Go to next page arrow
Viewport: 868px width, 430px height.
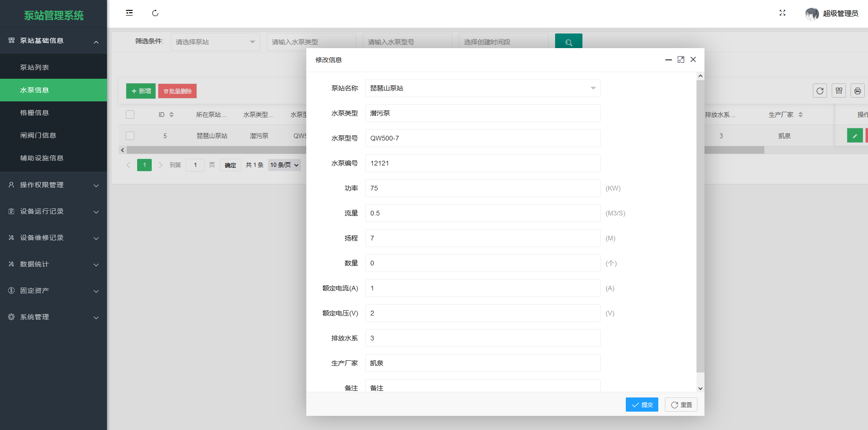[x=160, y=165]
